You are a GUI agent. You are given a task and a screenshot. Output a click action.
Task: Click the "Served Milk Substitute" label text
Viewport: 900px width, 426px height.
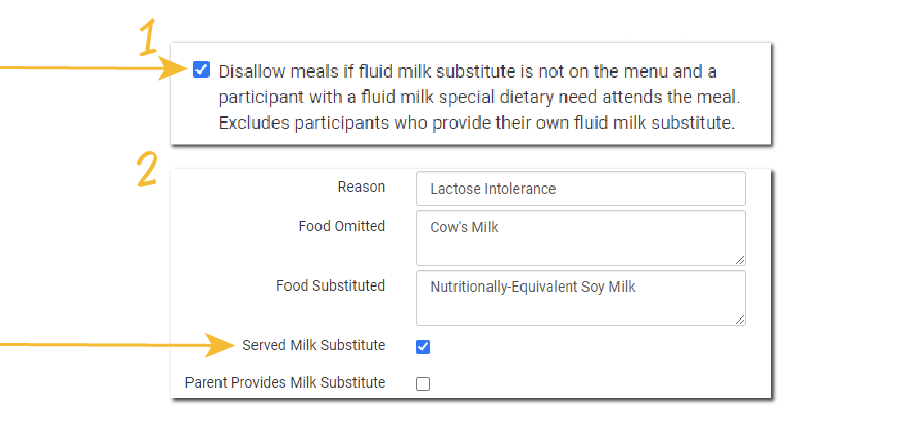click(x=313, y=345)
